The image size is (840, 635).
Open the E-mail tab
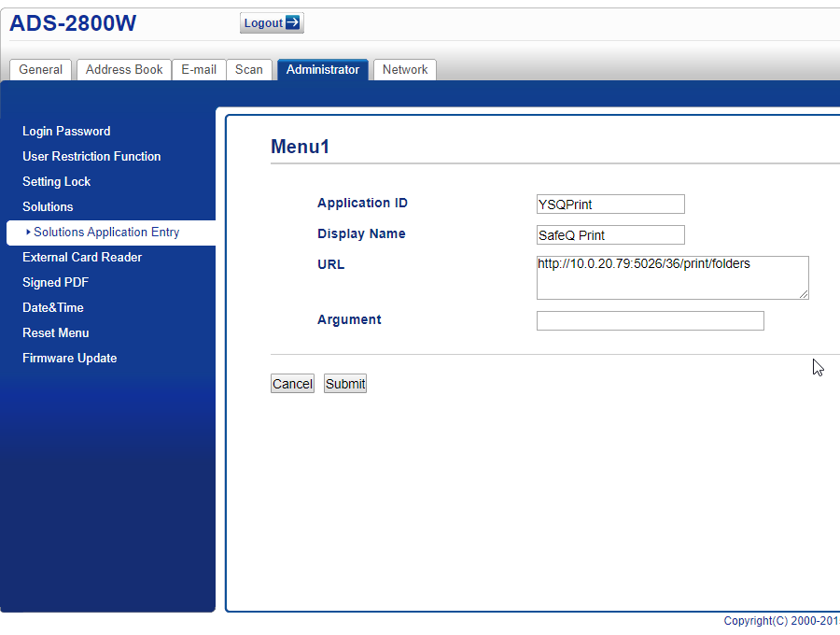[x=199, y=70]
